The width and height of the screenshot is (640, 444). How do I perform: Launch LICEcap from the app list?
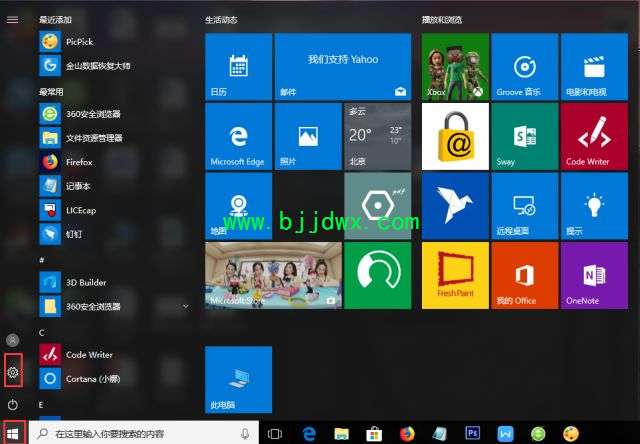click(114, 210)
